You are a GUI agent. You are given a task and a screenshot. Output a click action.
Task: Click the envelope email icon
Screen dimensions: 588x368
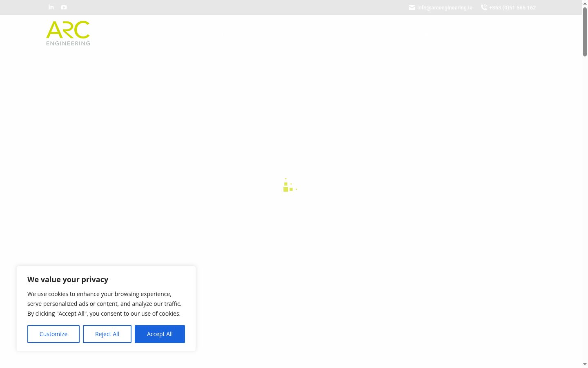click(412, 7)
